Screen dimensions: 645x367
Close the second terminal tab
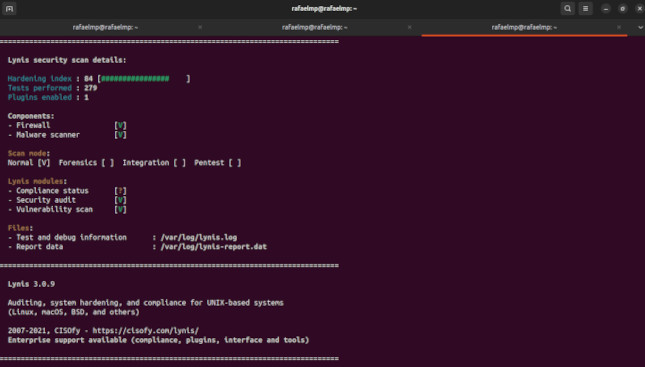coord(409,28)
